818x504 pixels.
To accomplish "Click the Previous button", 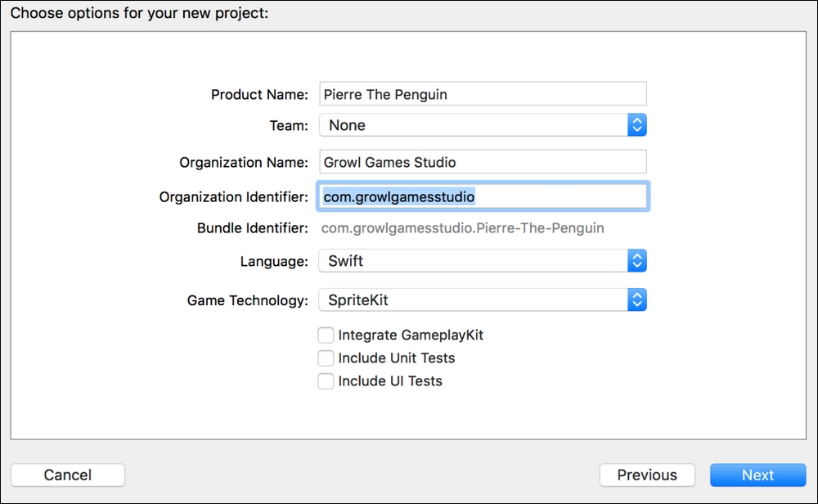I will click(x=647, y=475).
